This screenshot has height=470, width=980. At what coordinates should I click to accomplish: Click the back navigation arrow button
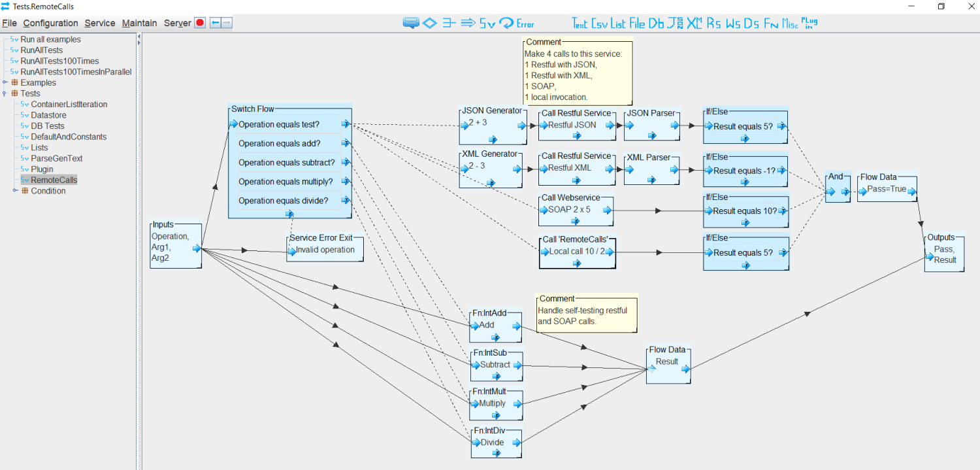(215, 23)
